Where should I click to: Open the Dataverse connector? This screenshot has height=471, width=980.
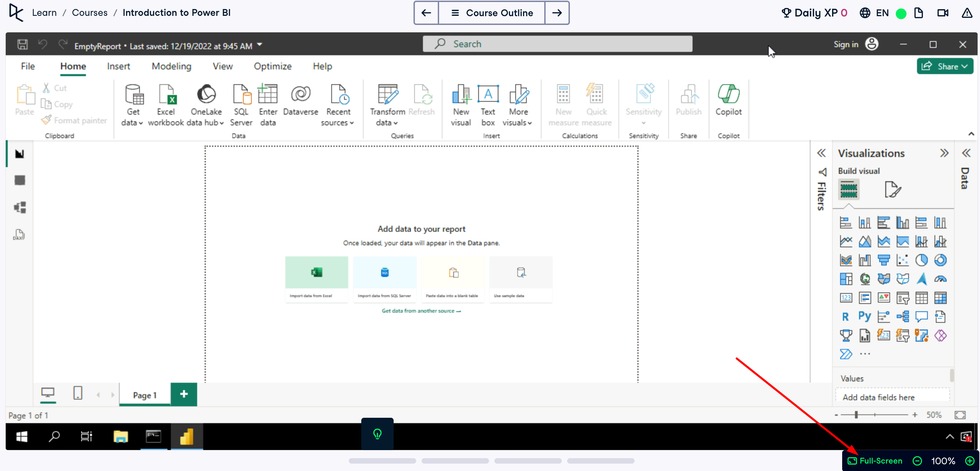pyautogui.click(x=301, y=100)
